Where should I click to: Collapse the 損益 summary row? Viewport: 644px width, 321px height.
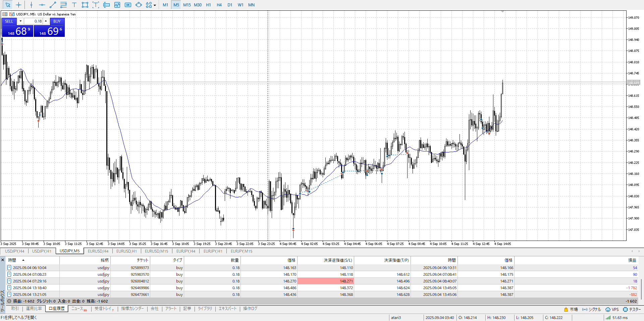(9, 301)
